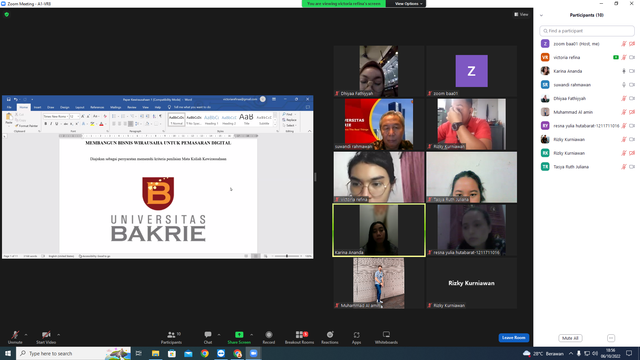
Task: Expand share options arrow next to Share Screen
Action: click(251, 335)
